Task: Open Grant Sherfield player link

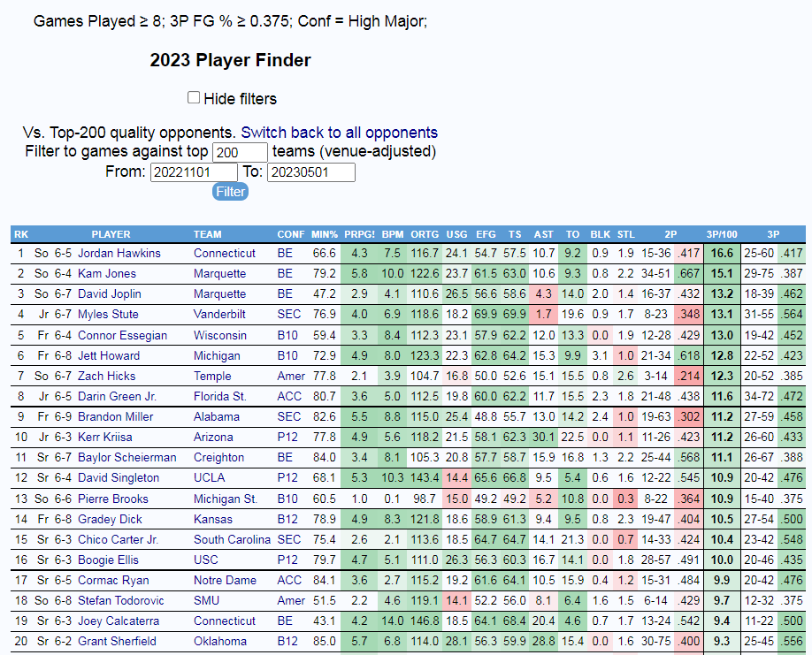Action: pos(117,641)
